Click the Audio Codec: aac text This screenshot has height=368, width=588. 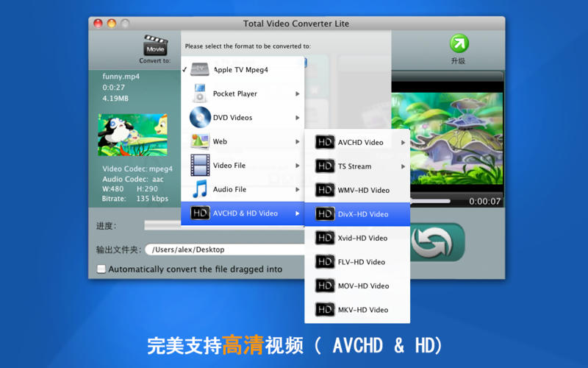133,179
